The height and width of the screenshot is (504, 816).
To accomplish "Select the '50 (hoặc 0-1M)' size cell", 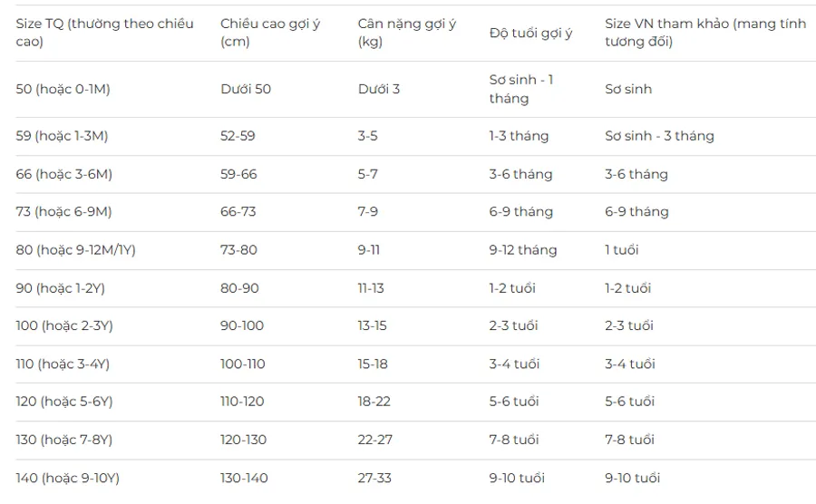I will tap(63, 89).
